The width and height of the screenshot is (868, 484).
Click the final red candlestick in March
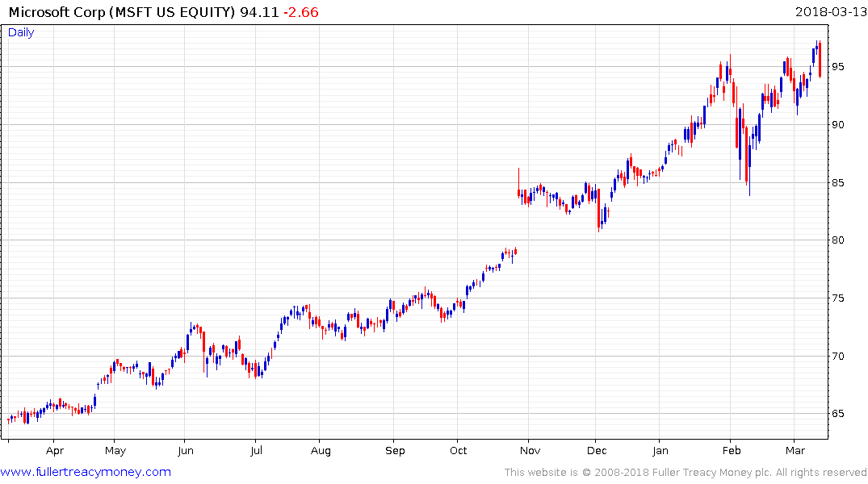[820, 59]
